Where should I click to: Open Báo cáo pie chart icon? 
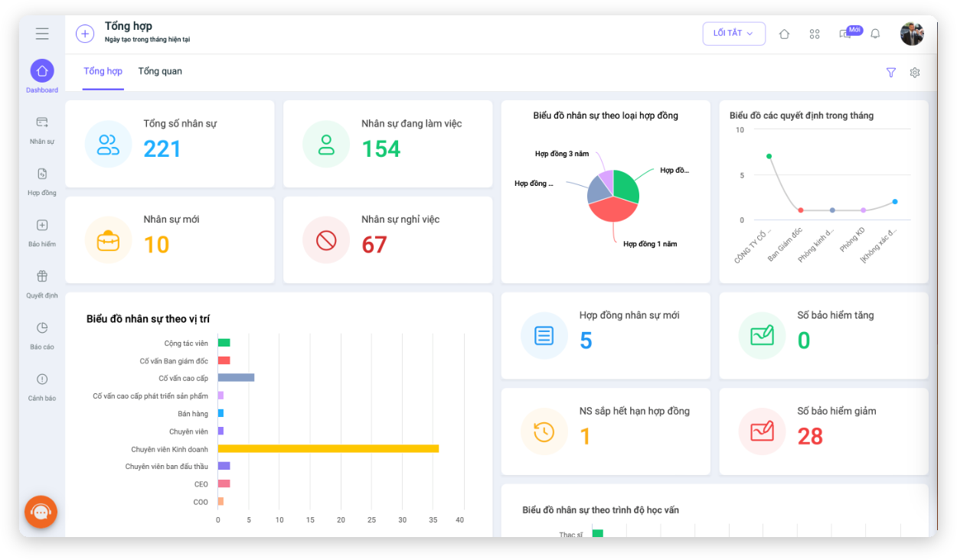(x=42, y=327)
